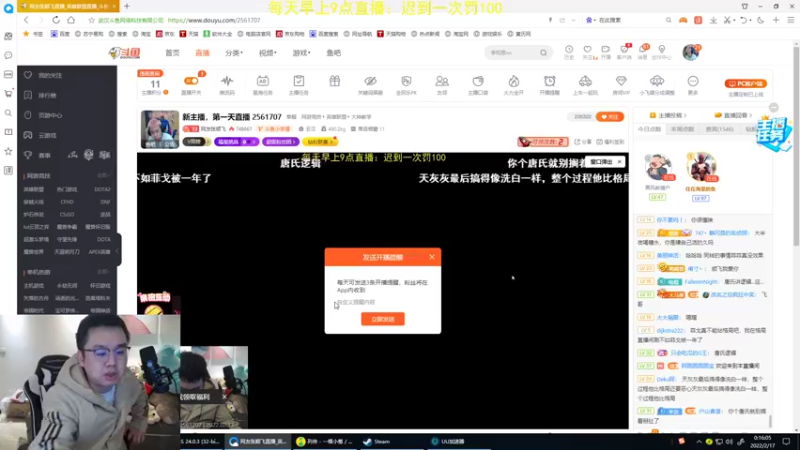
Task: Open the 游戏 dropdown in the top nav
Action: point(301,53)
